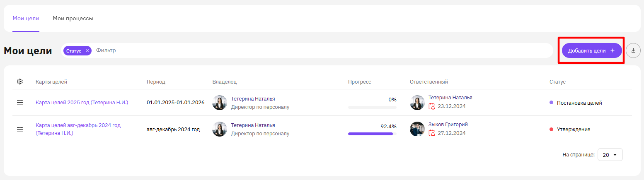This screenshot has height=180, width=644.
Task: Click the 0% progress bar
Action: [372, 107]
